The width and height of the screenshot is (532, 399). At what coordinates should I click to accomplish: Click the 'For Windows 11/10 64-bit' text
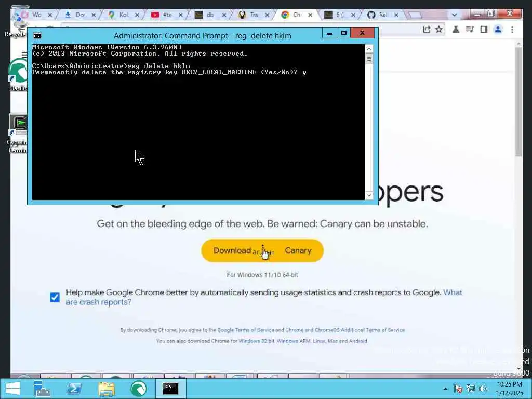coord(262,275)
